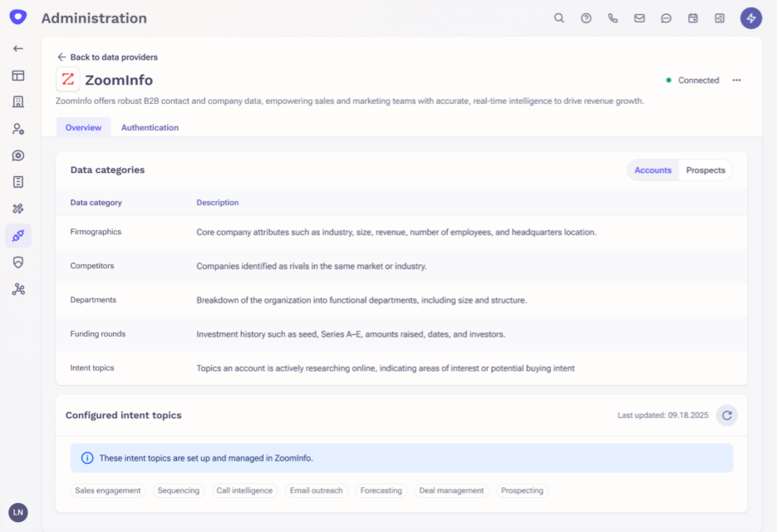The image size is (778, 532).
Task: Select the Departments row
Action: (401, 300)
